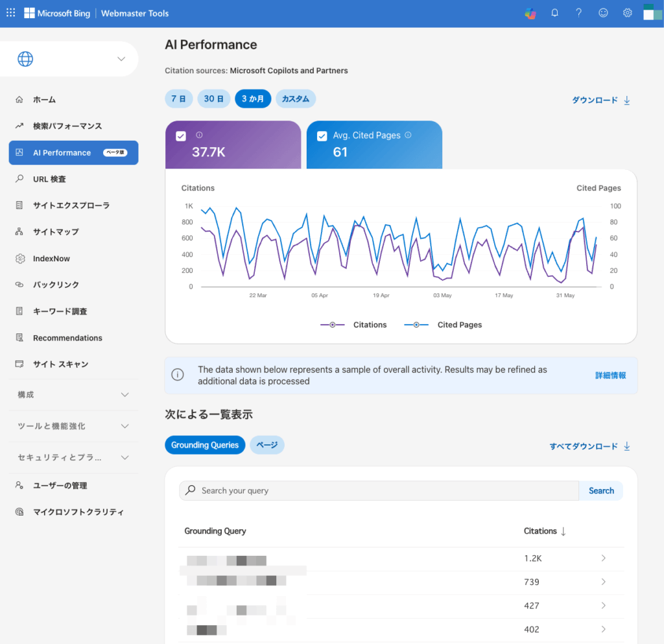Open the feedback smiley icon
664x644 pixels.
[603, 13]
